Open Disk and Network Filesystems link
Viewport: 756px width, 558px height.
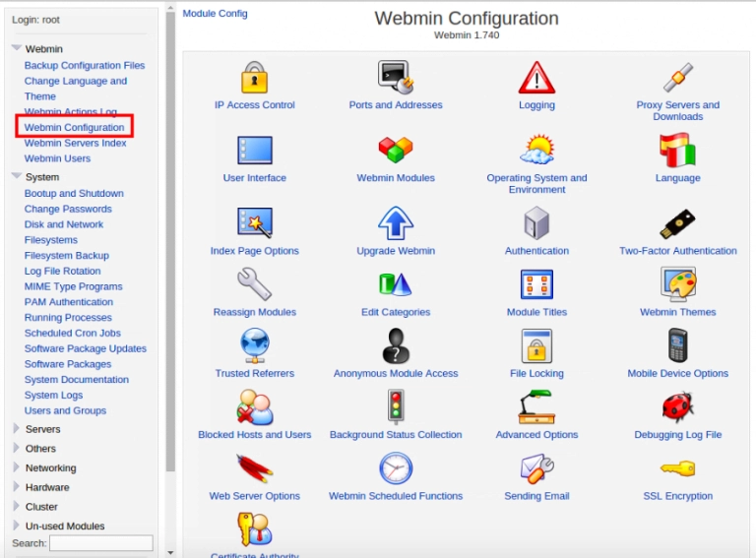[x=64, y=232]
